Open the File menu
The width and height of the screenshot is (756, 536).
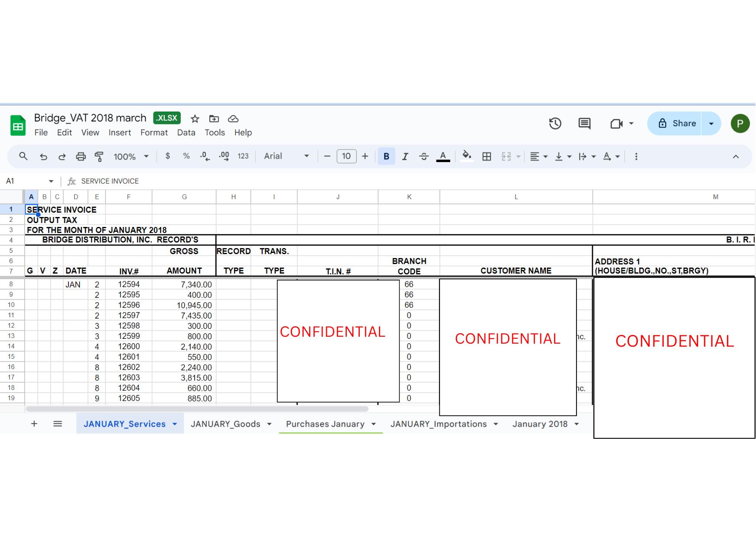pyautogui.click(x=41, y=133)
